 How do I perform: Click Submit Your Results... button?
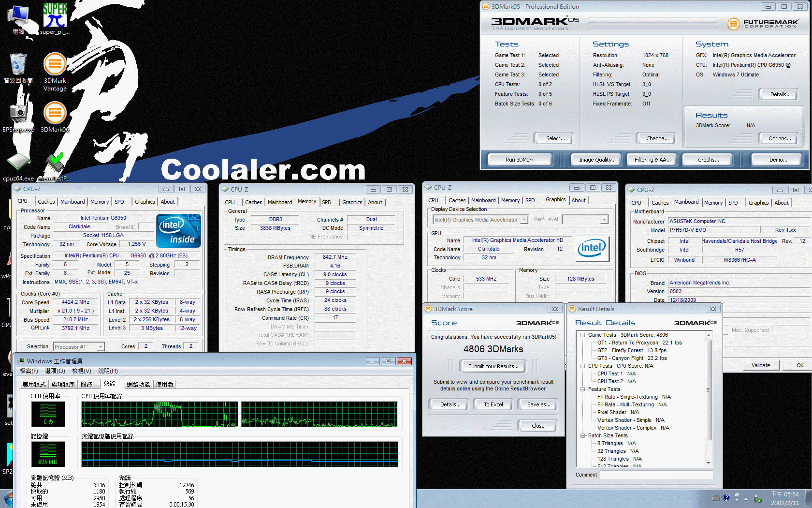[493, 366]
